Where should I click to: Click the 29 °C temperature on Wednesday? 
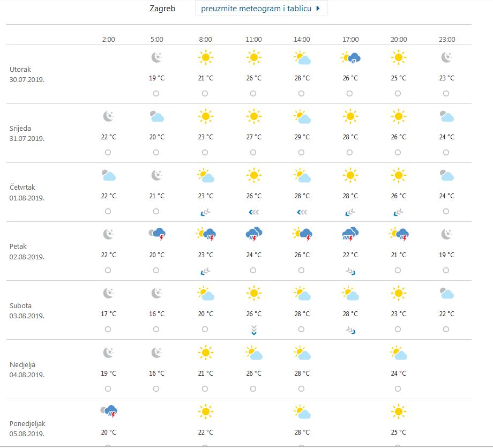302,137
